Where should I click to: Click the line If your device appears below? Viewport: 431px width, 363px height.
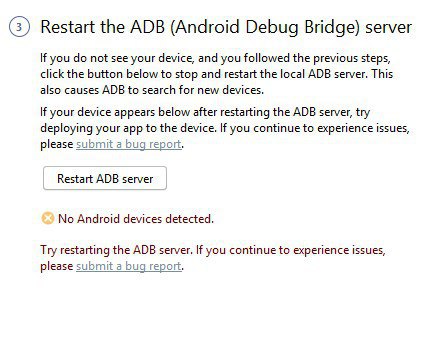205,112
